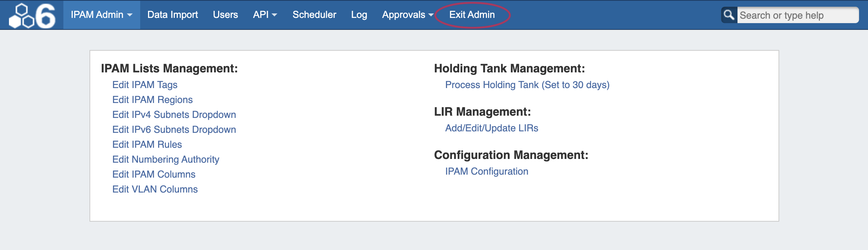Click Edit Numbering Authority link
Screen dimensions: 868x250
(166, 159)
